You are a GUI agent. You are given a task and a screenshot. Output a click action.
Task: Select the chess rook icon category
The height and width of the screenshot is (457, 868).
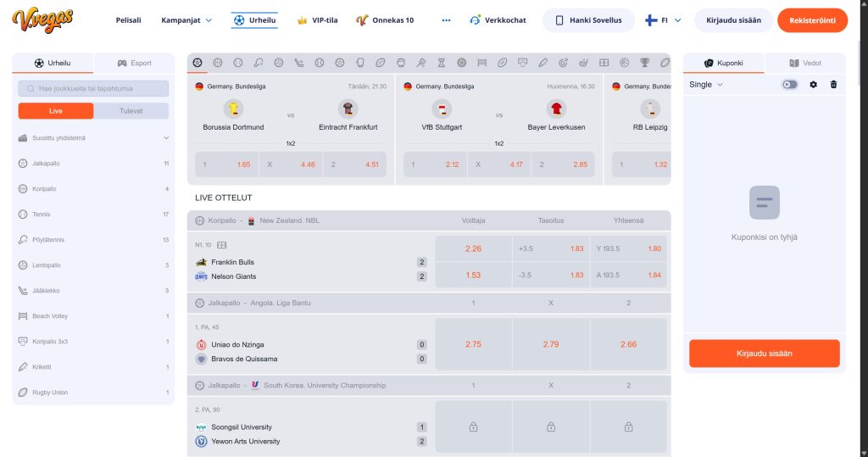click(441, 63)
